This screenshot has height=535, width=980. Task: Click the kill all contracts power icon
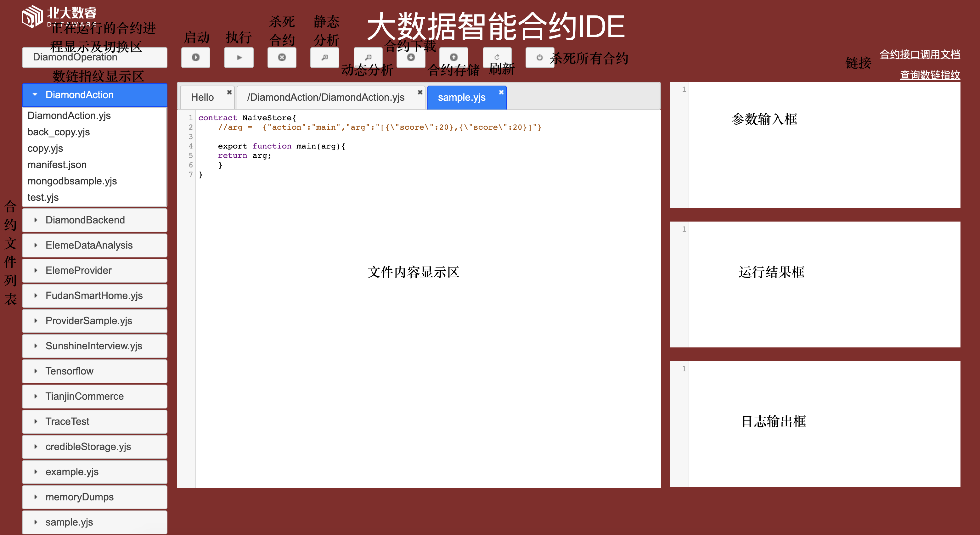pos(539,58)
